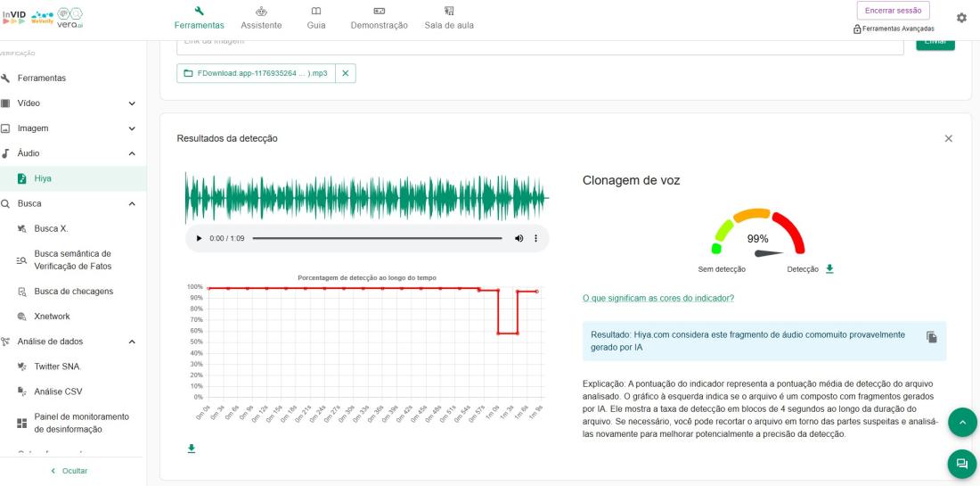The height and width of the screenshot is (486, 980).
Task: Download the detection chart below the graph
Action: [192, 449]
